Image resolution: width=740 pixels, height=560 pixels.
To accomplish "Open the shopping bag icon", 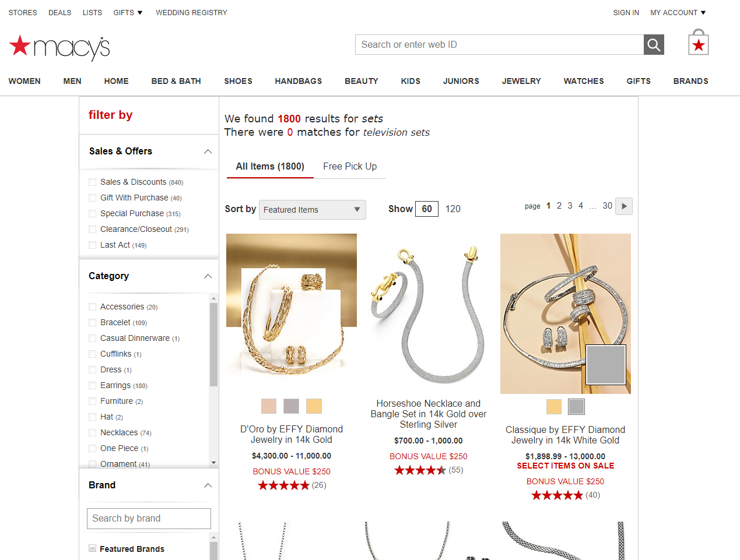I will tap(698, 43).
